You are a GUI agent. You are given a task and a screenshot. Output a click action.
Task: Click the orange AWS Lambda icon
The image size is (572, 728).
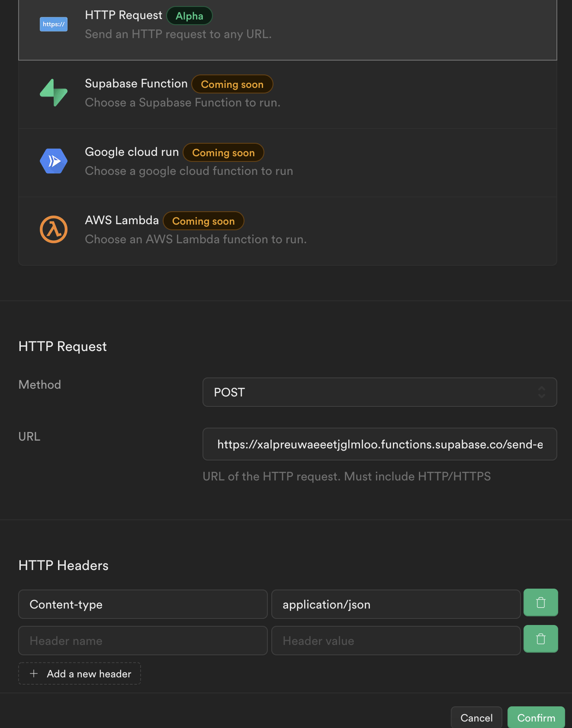[x=54, y=229]
